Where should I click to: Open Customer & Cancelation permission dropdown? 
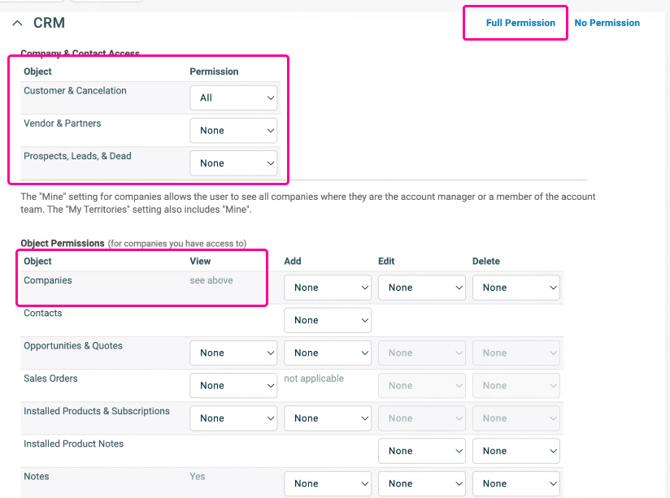tap(233, 98)
